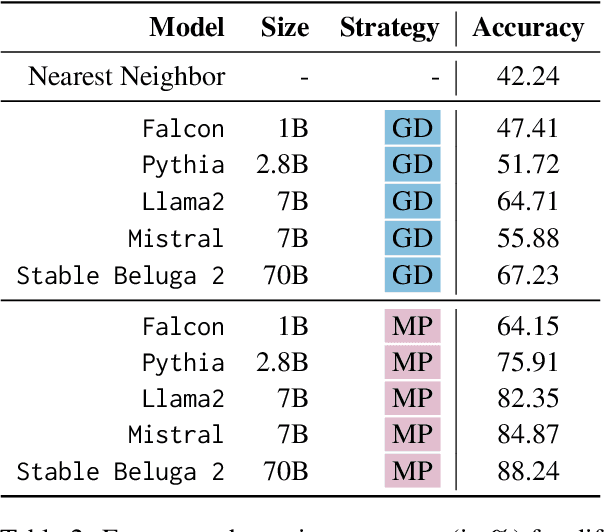Select the Nearest Neighbor row label
The image size is (604, 532).
click(127, 77)
